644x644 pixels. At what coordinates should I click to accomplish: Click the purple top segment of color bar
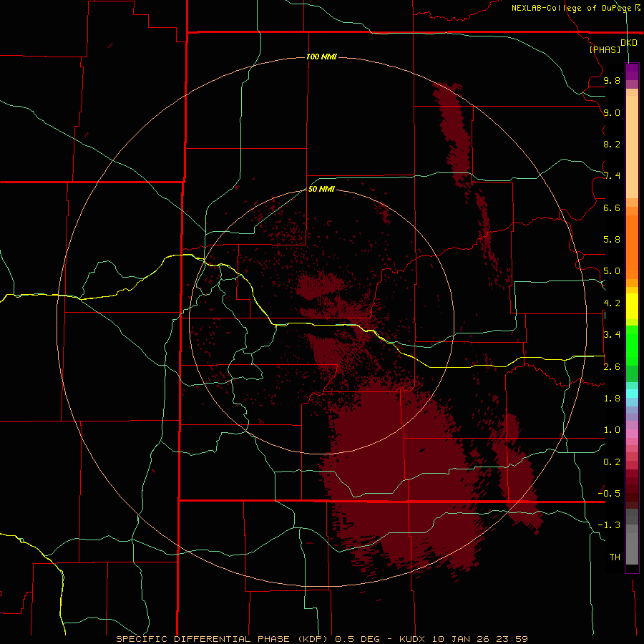pyautogui.click(x=632, y=72)
